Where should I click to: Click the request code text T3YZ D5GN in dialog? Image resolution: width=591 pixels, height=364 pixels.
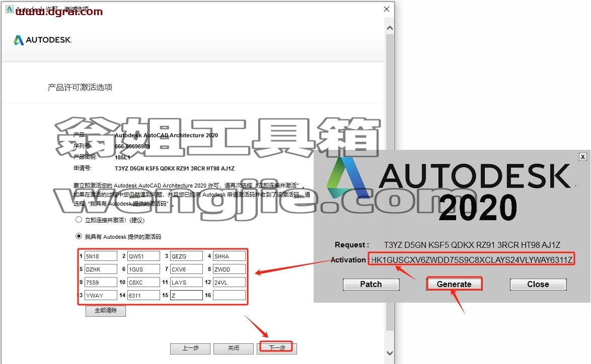click(175, 168)
